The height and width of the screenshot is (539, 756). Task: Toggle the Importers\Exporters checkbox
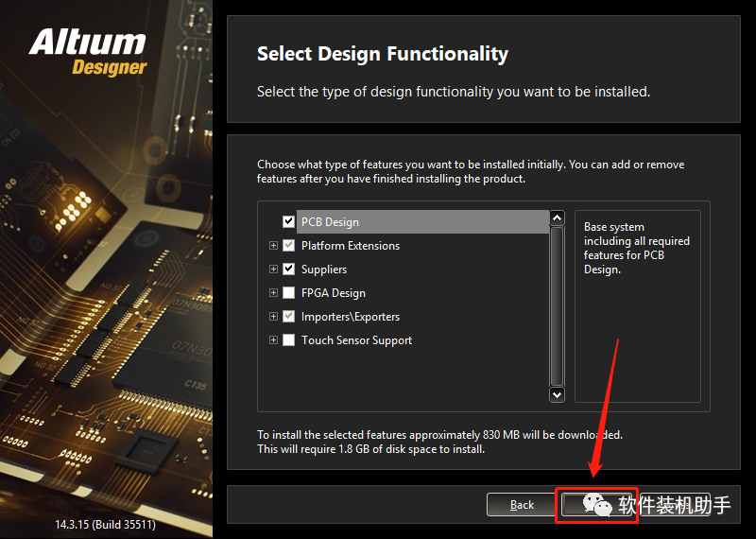(288, 316)
